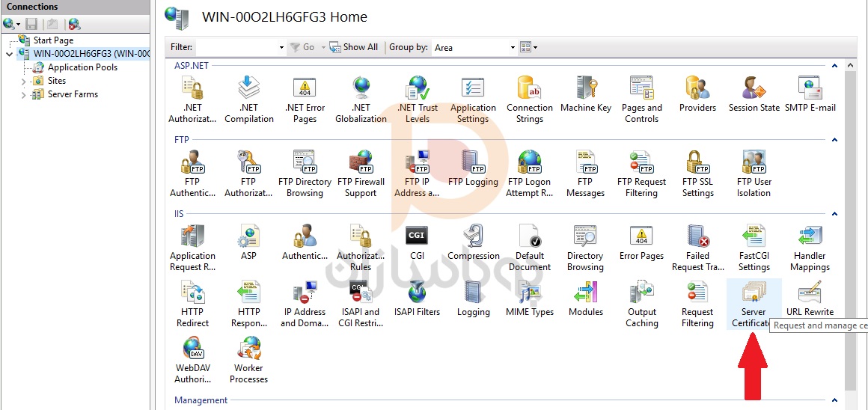The width and height of the screenshot is (868, 410).
Task: Expand the Sites tree node
Action: click(23, 81)
